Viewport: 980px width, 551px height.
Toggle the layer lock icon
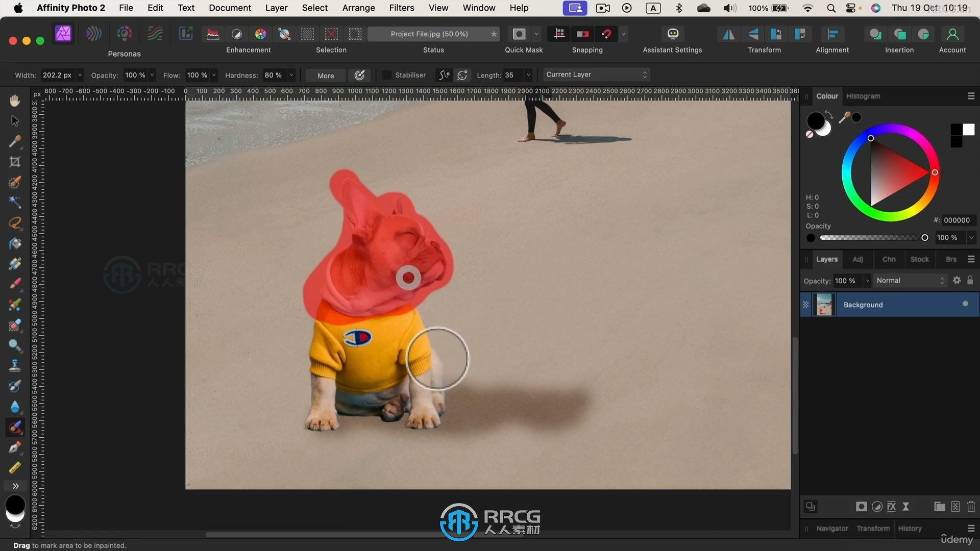click(x=970, y=280)
